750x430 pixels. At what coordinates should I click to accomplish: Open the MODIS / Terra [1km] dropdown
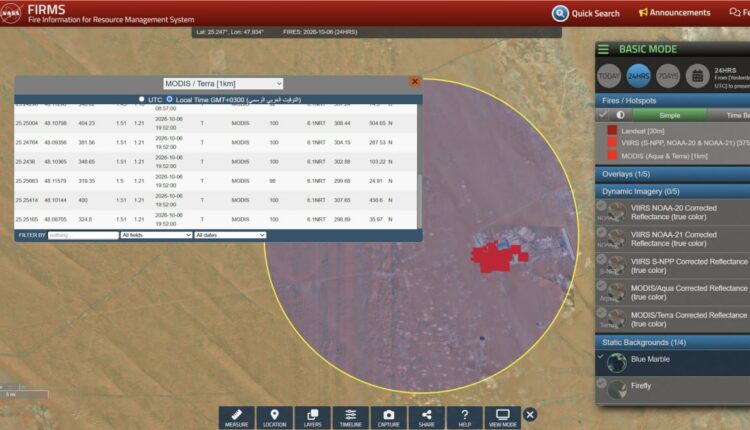[223, 84]
